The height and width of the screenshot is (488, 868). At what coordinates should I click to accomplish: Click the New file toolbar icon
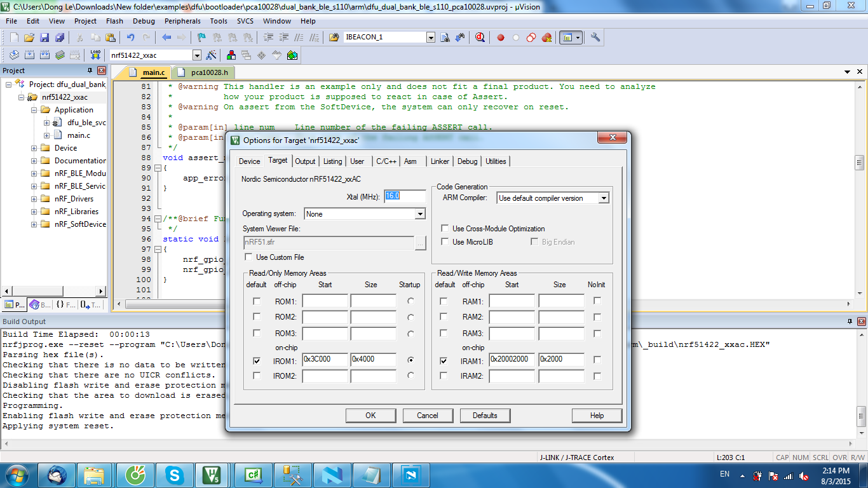click(14, 37)
